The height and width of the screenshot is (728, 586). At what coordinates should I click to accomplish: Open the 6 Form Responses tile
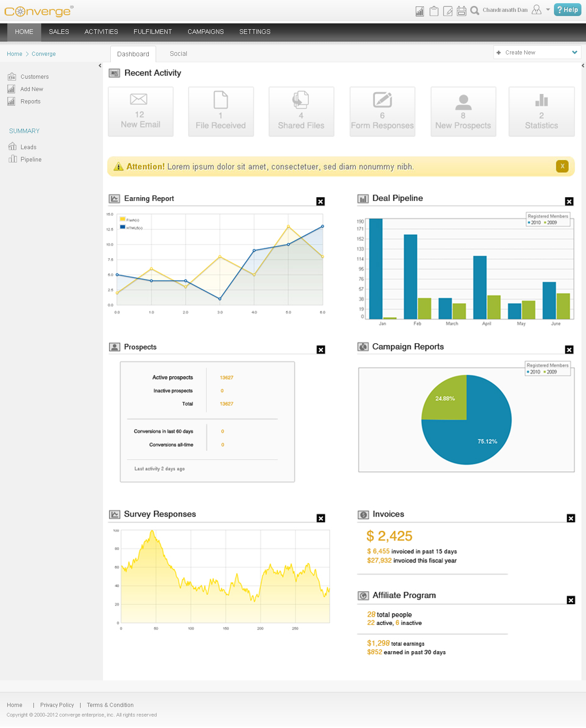pos(382,112)
